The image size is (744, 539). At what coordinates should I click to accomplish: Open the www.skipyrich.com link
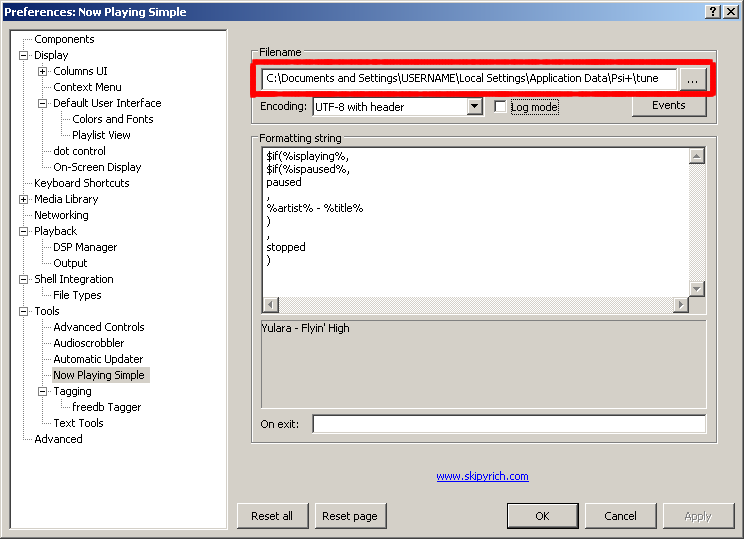(x=482, y=477)
